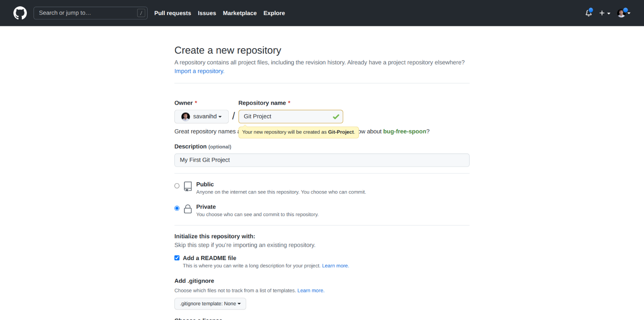
Task: Open the notifications bell
Action: (589, 13)
